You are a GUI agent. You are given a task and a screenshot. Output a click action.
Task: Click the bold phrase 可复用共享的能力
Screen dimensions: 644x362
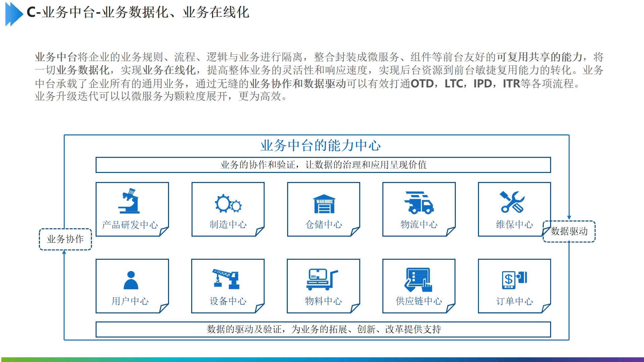(539, 57)
